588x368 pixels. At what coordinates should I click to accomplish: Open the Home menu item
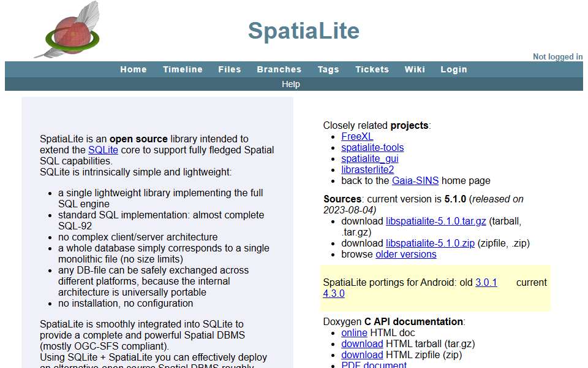point(133,69)
